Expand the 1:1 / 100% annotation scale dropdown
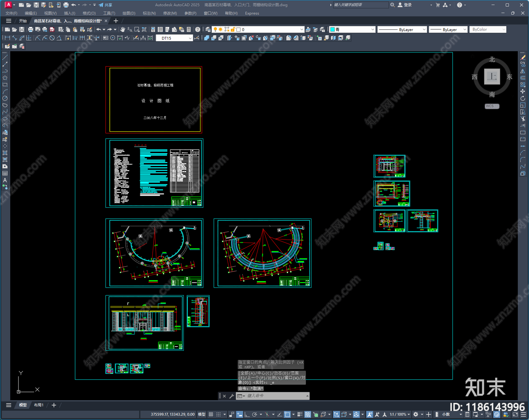529x420 pixels. click(x=400, y=414)
